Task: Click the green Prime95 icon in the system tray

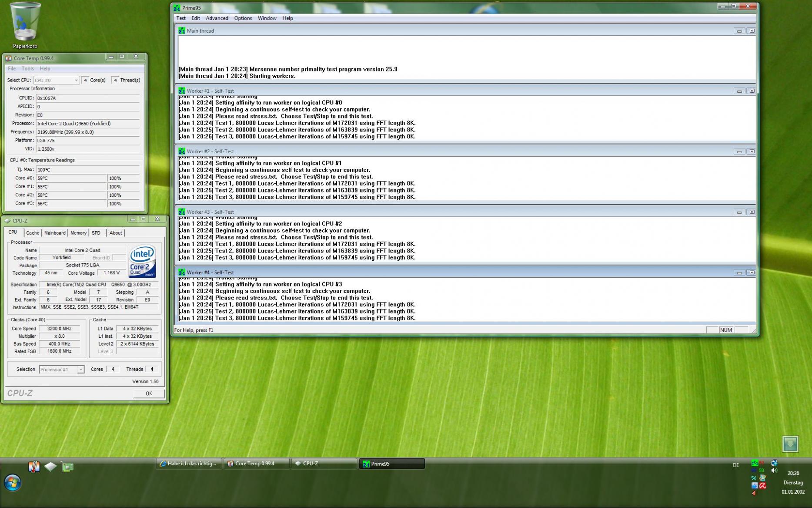Action: (755, 463)
